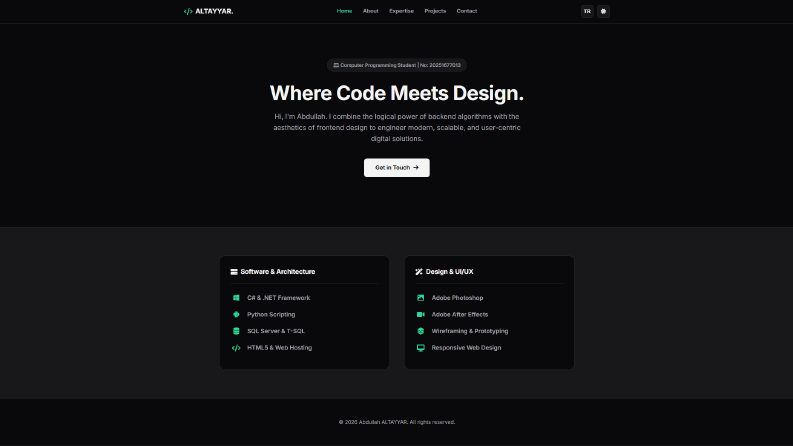
Task: Go to the About section
Action: 371,11
